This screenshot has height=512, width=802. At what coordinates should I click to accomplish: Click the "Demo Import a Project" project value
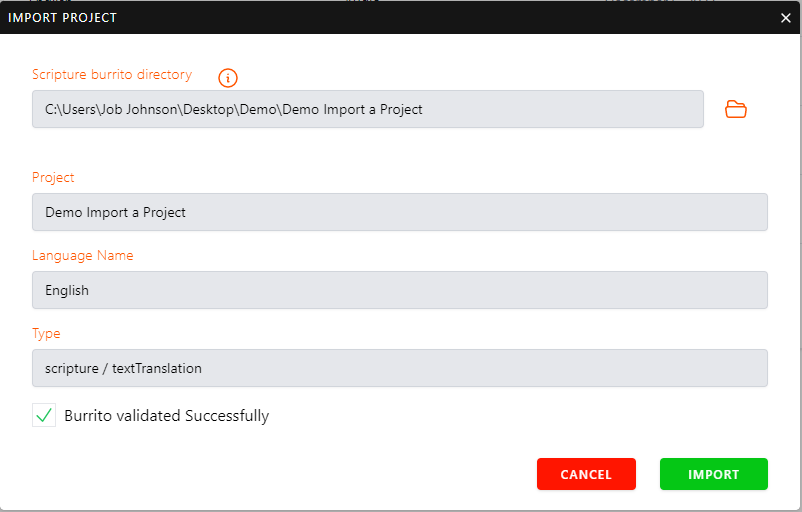point(115,212)
